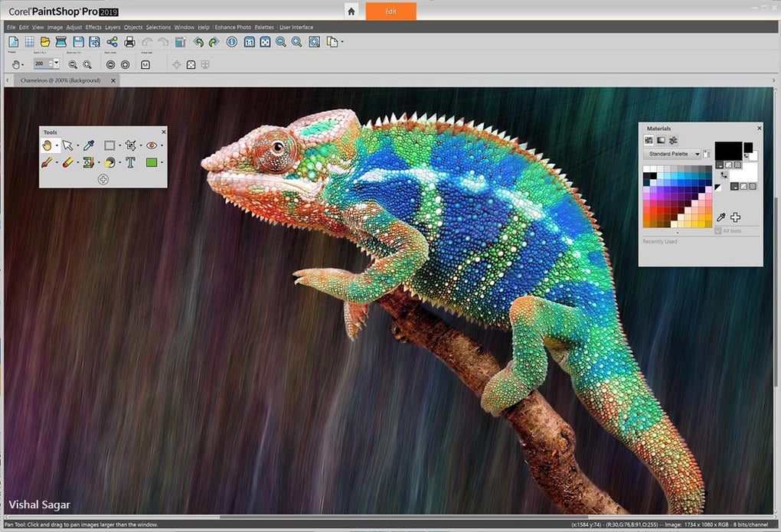
Task: Open the Adjust menu
Action: click(74, 27)
